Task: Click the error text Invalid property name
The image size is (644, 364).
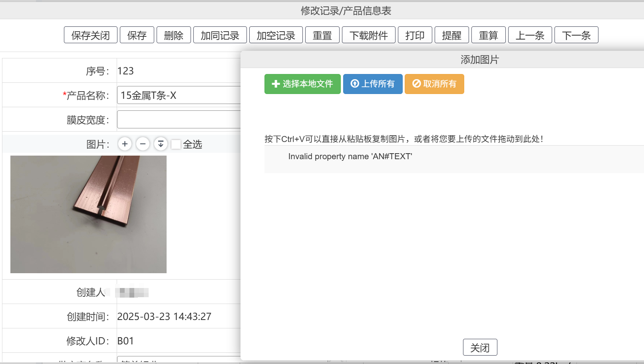Action: (x=350, y=156)
